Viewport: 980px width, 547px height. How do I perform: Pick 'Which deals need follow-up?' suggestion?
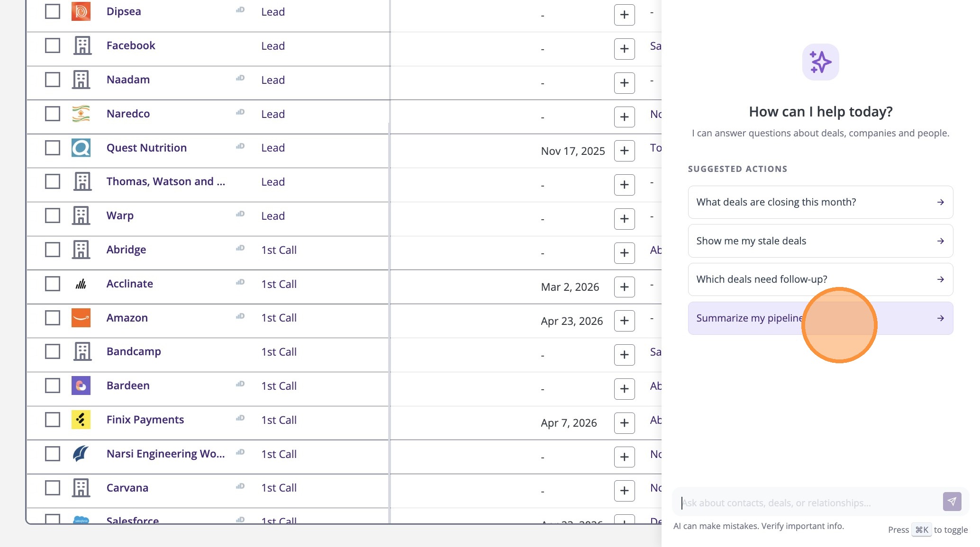[820, 279]
